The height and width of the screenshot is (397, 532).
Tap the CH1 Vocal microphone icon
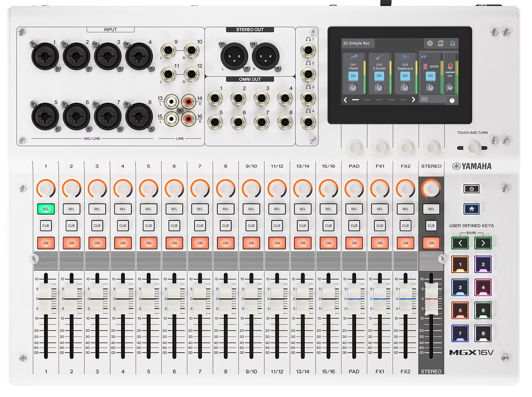354,58
